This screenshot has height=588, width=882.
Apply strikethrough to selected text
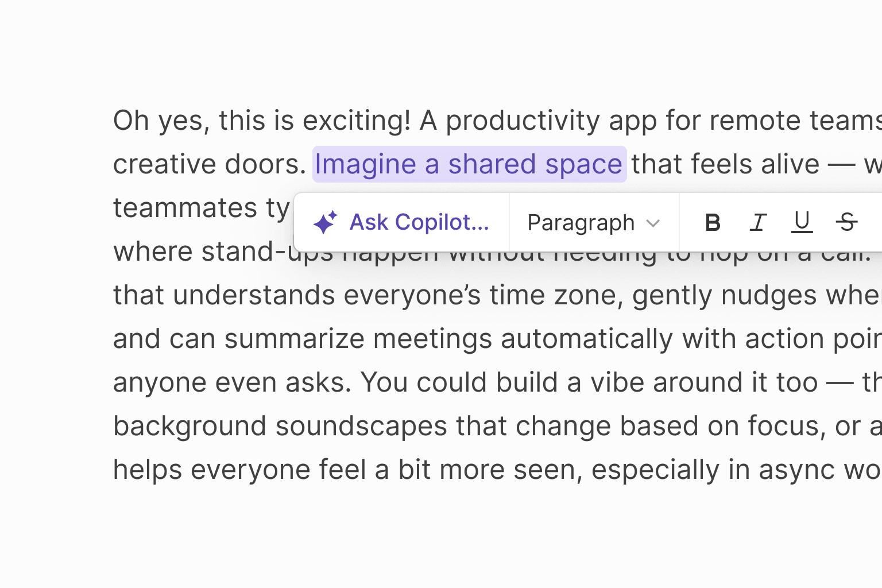pos(846,223)
